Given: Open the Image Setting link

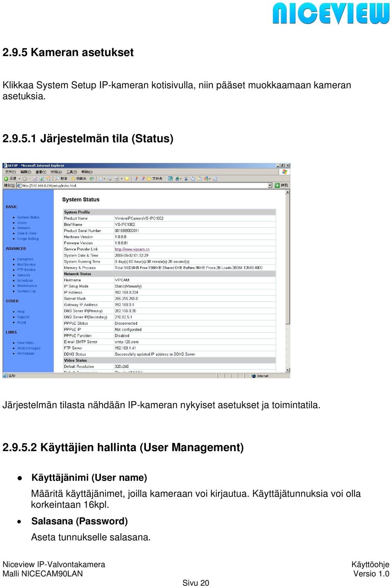Looking at the screenshot, I should point(28,238).
